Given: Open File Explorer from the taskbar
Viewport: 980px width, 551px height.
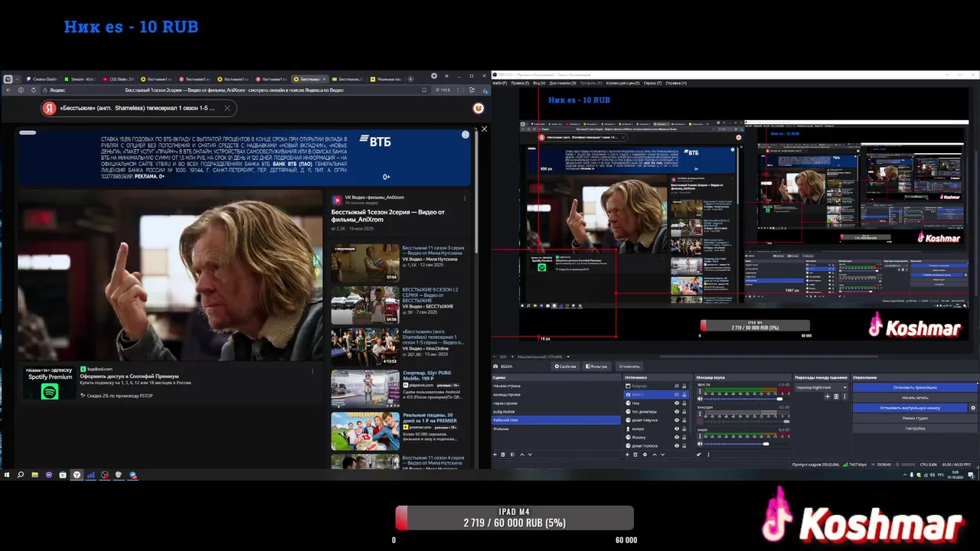Looking at the screenshot, I should [x=34, y=474].
